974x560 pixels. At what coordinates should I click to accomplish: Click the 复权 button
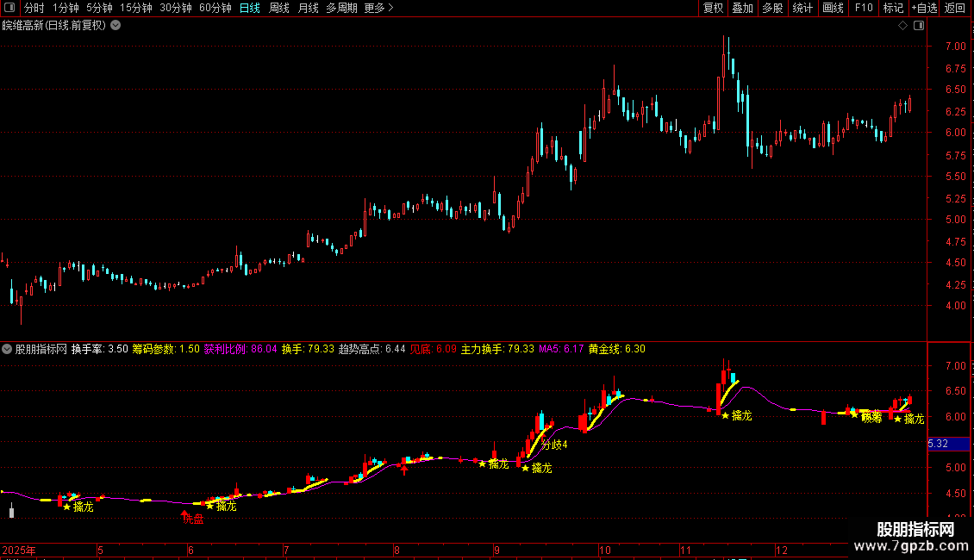pyautogui.click(x=713, y=8)
